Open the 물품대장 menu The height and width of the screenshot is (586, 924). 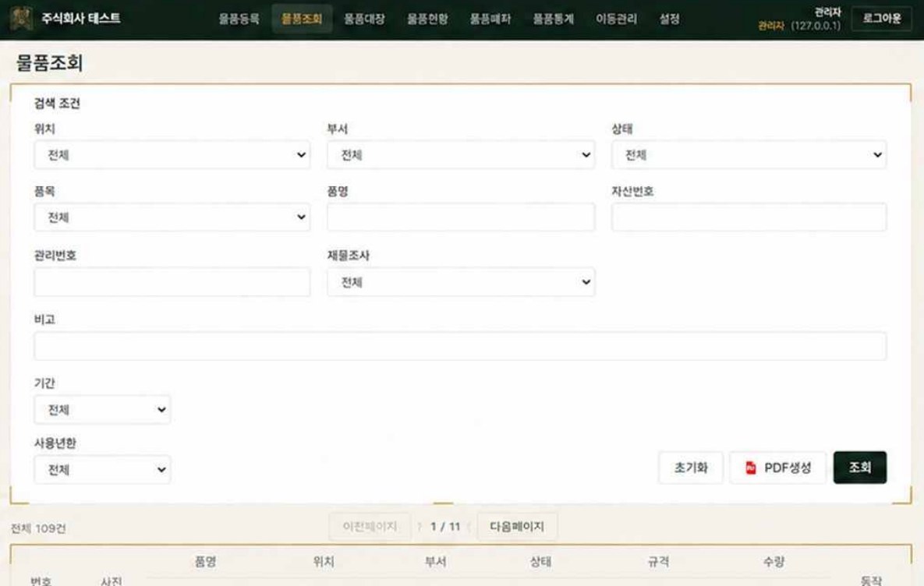click(x=364, y=19)
